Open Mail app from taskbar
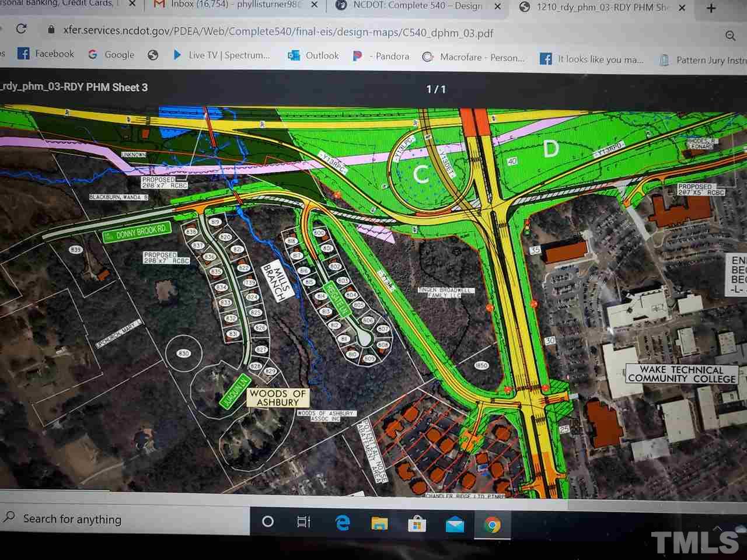Image resolution: width=747 pixels, height=560 pixels. [455, 525]
